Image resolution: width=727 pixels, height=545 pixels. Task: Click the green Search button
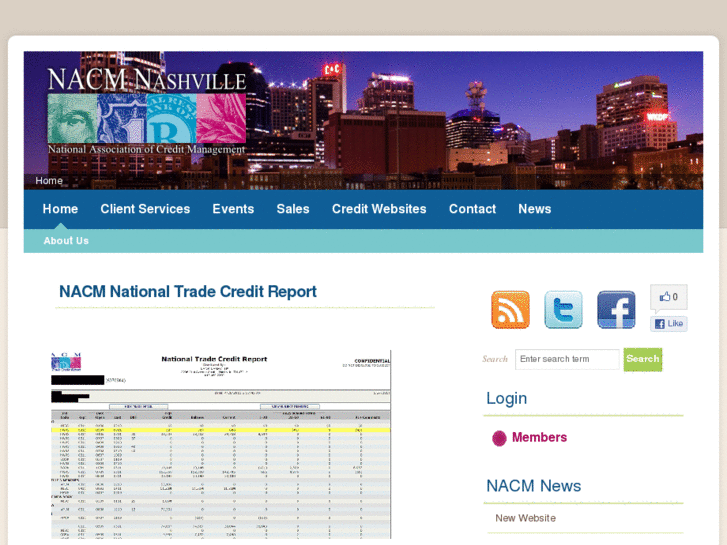[x=643, y=359]
